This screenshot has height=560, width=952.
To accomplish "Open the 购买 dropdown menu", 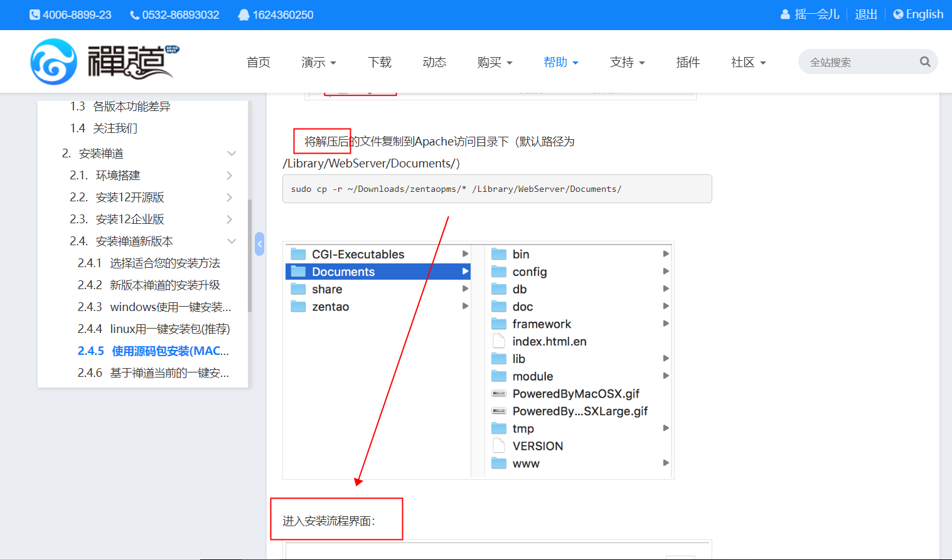I will click(x=495, y=62).
